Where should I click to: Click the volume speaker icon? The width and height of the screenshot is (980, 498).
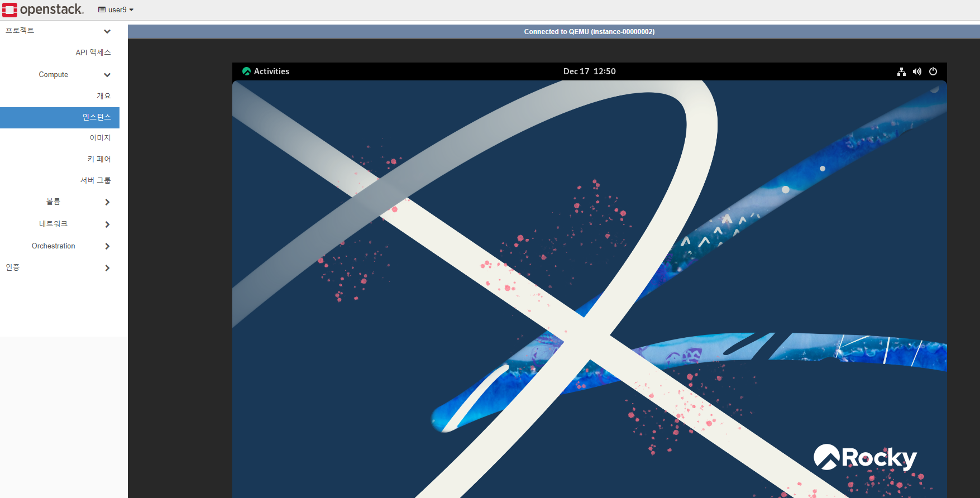pos(917,71)
